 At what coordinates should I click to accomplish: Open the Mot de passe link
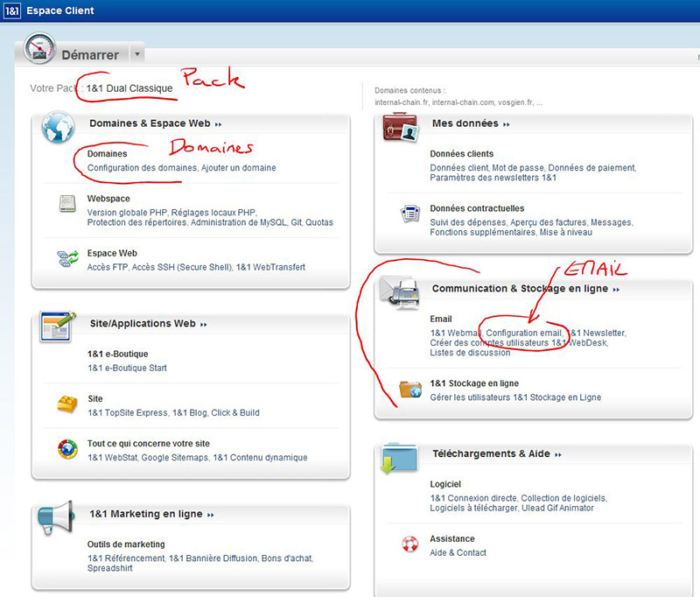(518, 168)
